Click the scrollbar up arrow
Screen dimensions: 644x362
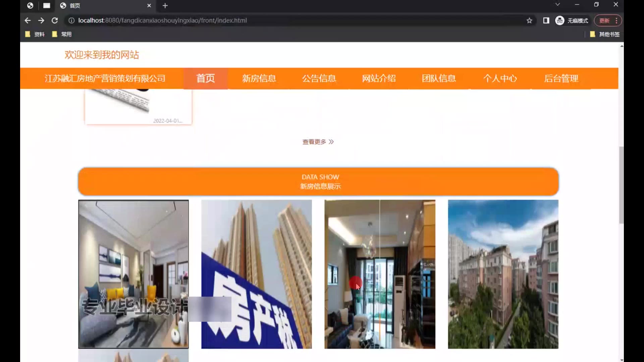coord(622,46)
